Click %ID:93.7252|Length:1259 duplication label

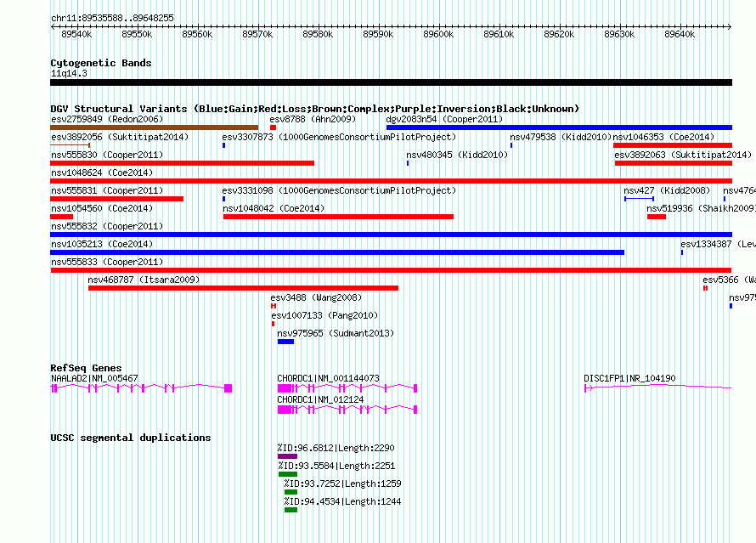(343, 484)
